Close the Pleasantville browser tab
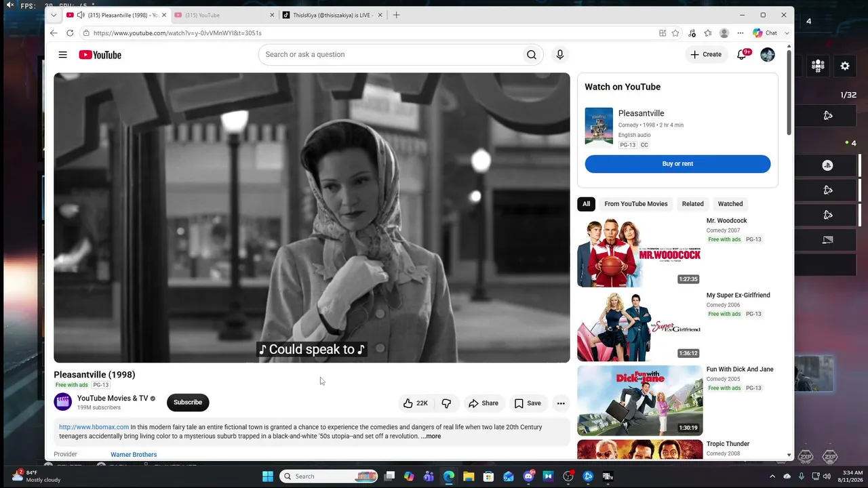The height and width of the screenshot is (488, 868). 163,15
